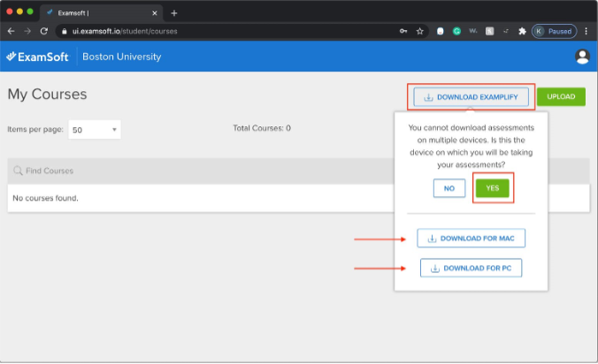Select the Examsoft tab
The width and height of the screenshot is (598, 364).
pyautogui.click(x=102, y=13)
